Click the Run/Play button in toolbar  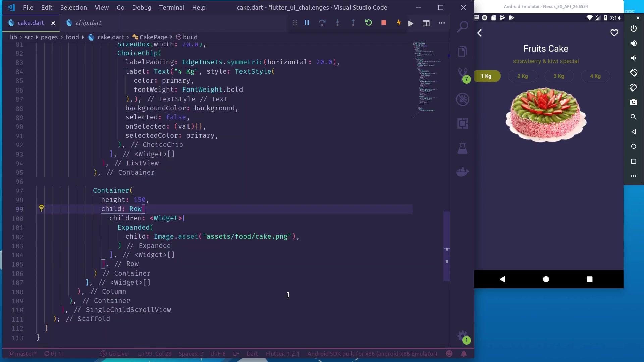(411, 23)
